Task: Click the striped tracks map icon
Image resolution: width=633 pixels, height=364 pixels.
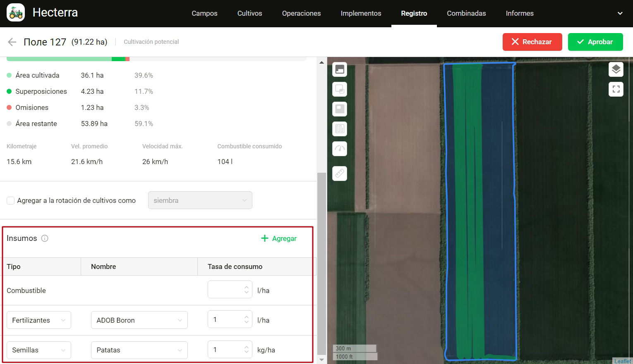Action: point(340,129)
